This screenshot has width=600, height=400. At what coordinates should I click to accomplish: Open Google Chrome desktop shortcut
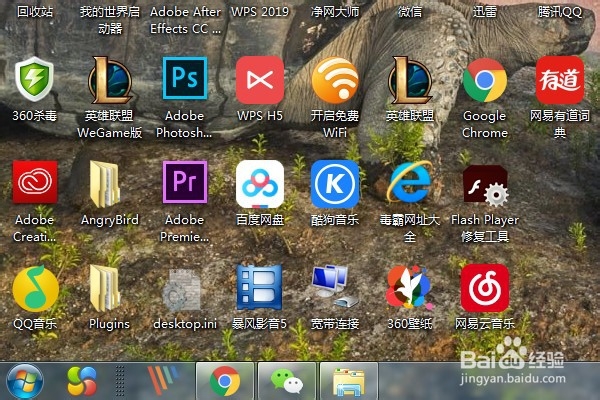click(485, 80)
